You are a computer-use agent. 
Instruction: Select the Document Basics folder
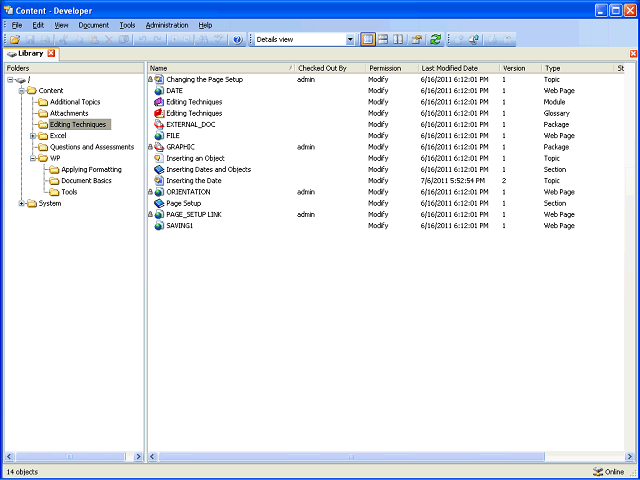(86, 181)
